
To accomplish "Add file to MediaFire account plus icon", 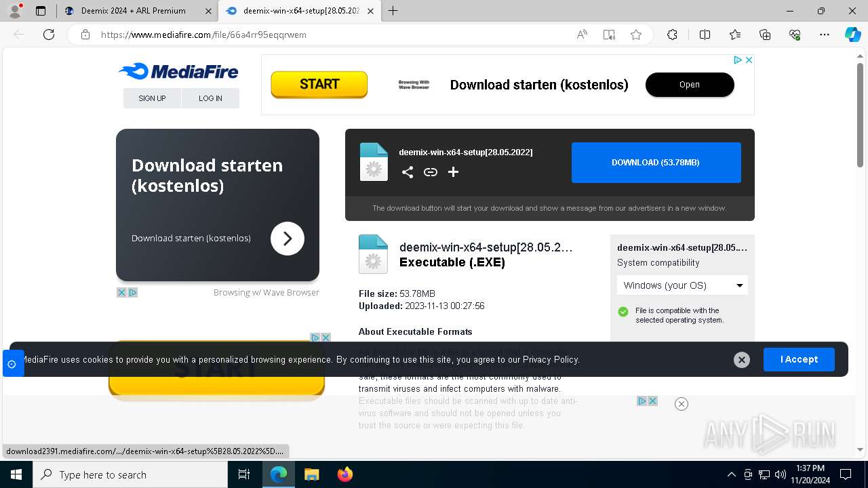I will click(x=454, y=172).
